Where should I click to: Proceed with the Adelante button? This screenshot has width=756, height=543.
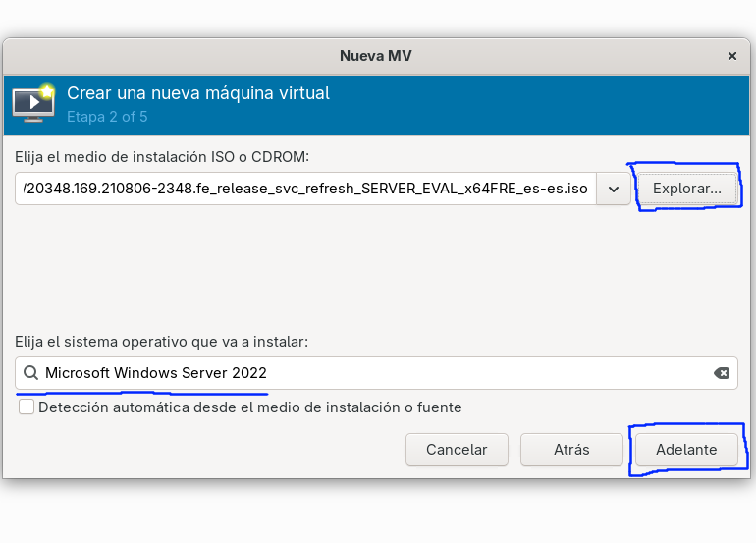click(x=686, y=450)
